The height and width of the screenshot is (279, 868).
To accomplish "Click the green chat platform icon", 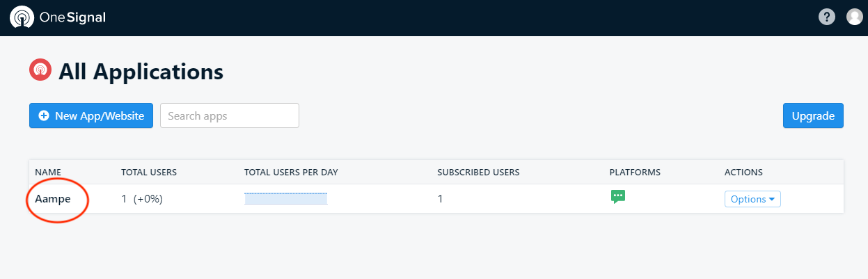I will tap(618, 197).
